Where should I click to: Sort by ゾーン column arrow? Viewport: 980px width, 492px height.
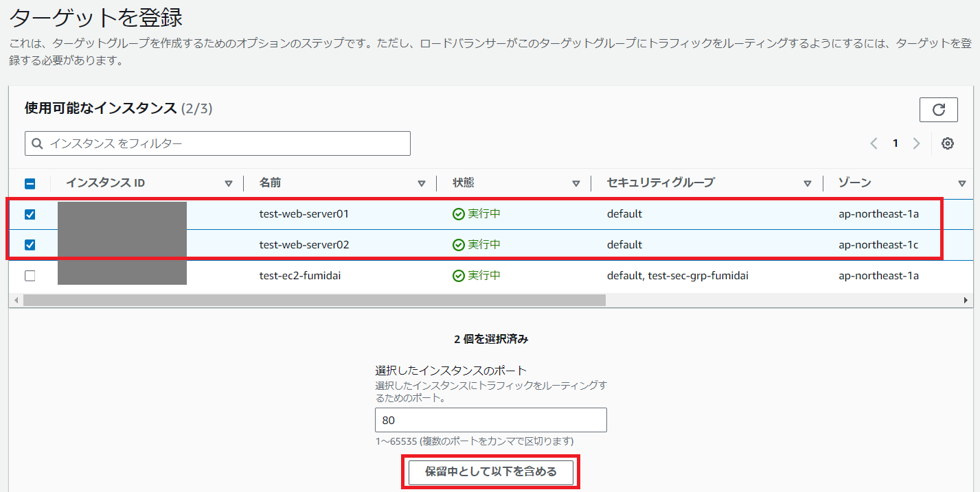coord(961,184)
